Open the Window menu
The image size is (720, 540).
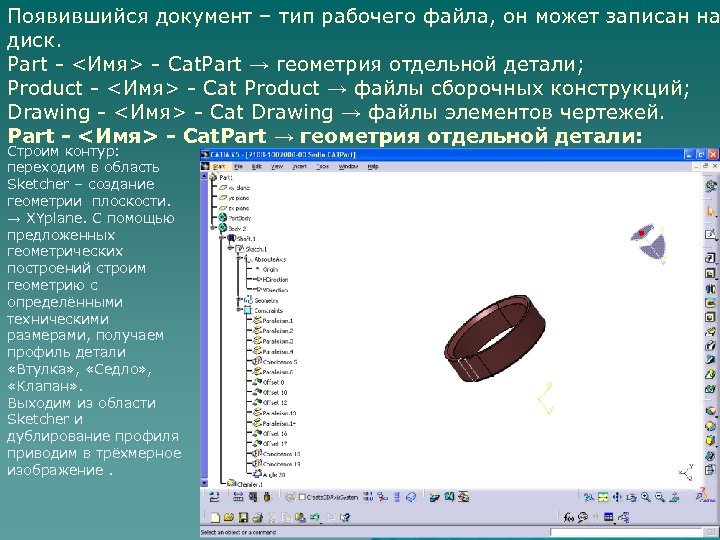pos(348,166)
